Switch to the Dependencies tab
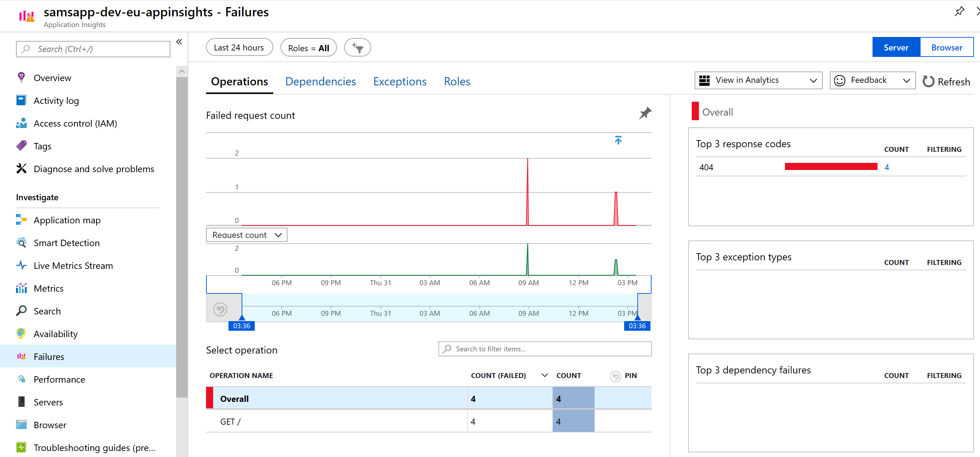The height and width of the screenshot is (457, 980). 320,81
